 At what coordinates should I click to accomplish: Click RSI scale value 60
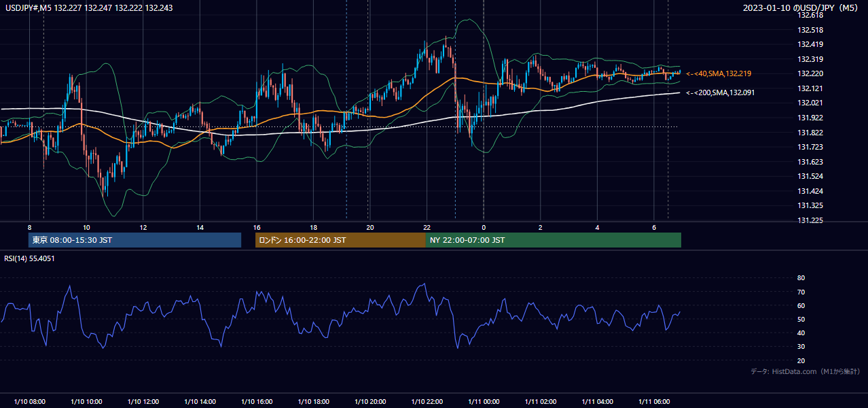point(801,305)
